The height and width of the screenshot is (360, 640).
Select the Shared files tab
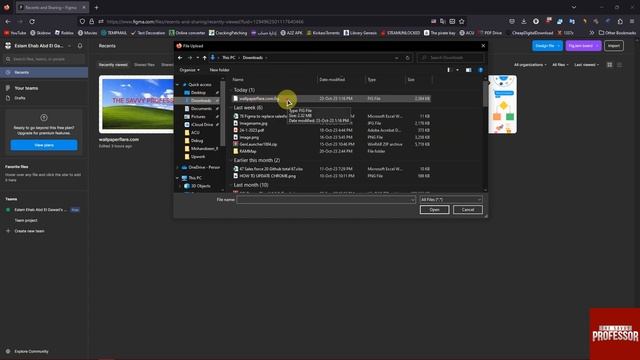click(x=144, y=65)
